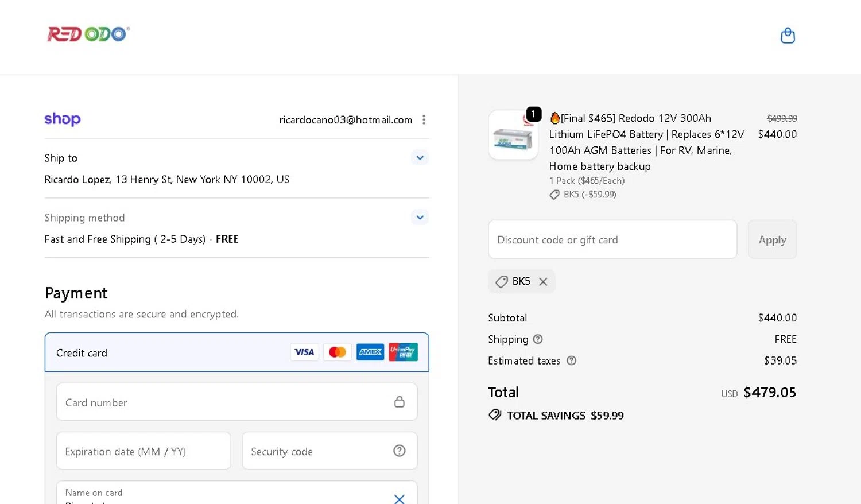Remove the BK5 discount code
Image resolution: width=861 pixels, height=504 pixels.
(x=543, y=281)
